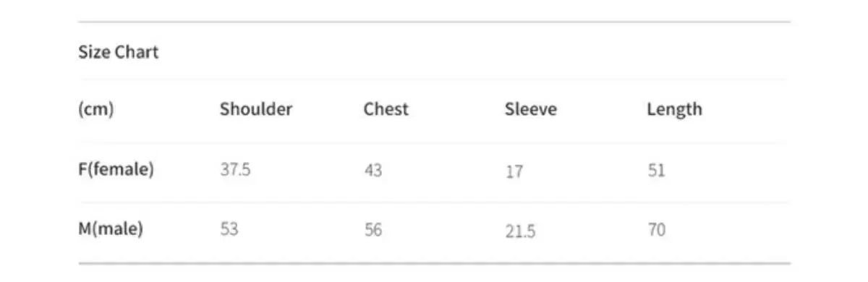Click female chest value 43
Viewport: 868px width, 282px height.
tap(373, 171)
